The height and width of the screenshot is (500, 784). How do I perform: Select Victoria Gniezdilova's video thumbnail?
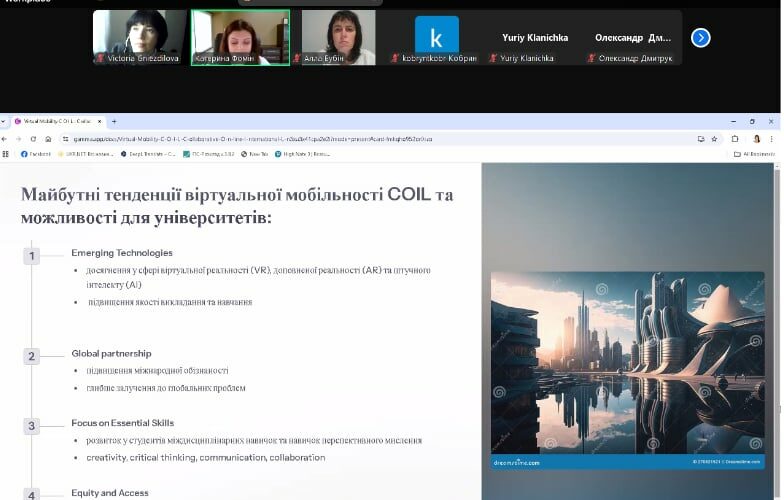[x=139, y=37]
